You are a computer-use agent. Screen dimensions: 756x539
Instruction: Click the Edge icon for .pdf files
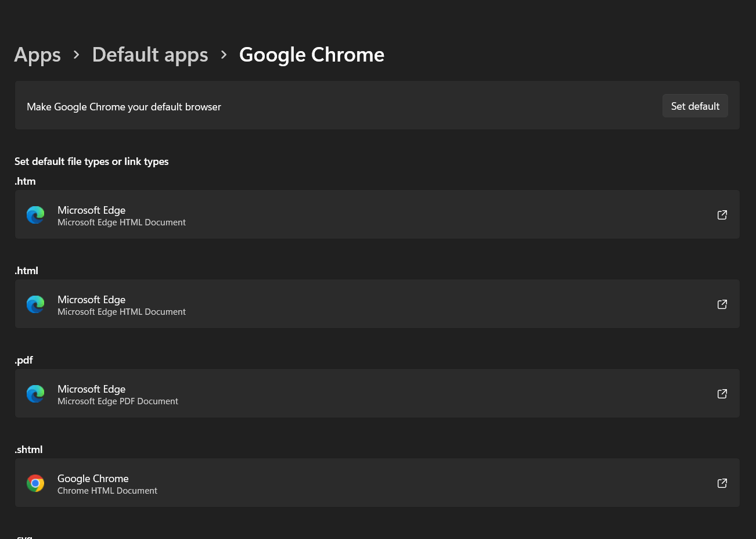pos(35,394)
